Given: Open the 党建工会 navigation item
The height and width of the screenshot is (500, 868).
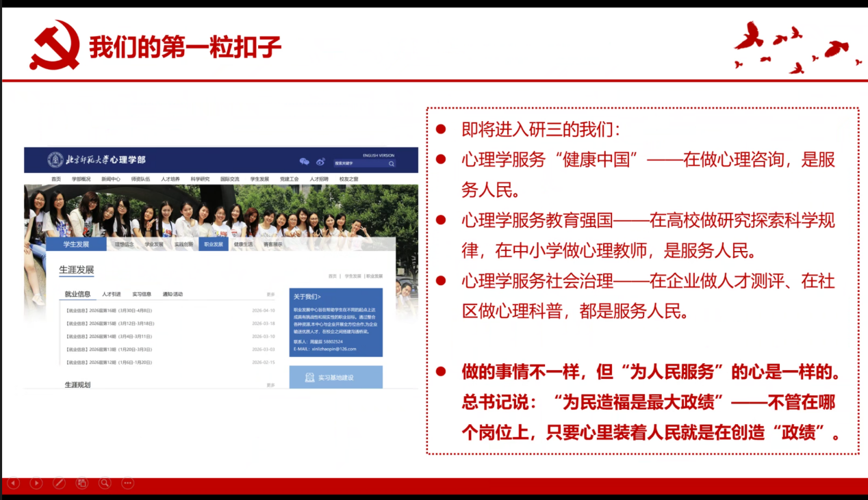Looking at the screenshot, I should [290, 179].
